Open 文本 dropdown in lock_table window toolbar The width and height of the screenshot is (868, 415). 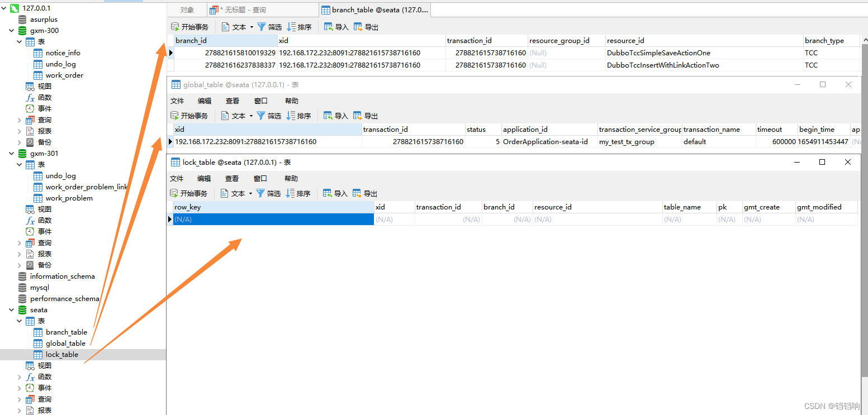tap(236, 193)
